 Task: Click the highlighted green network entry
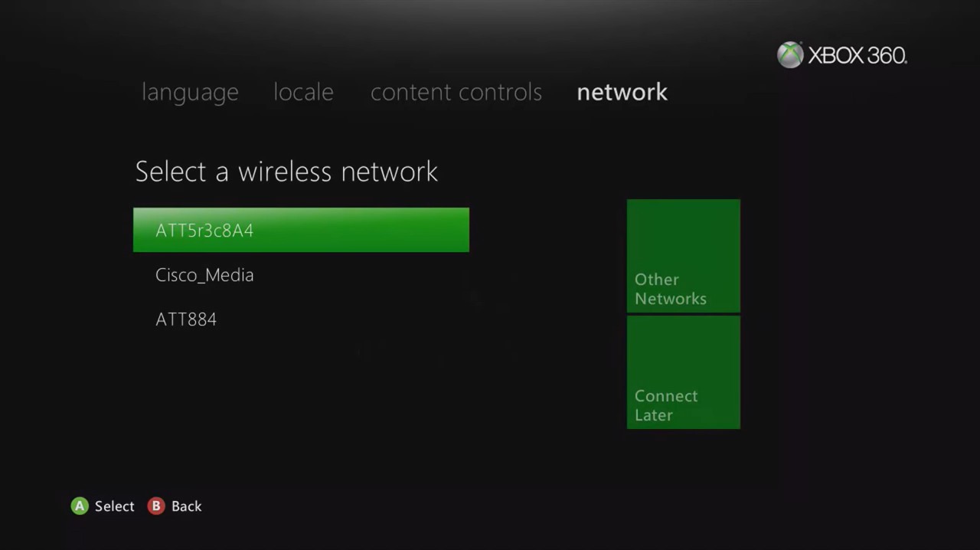[301, 230]
